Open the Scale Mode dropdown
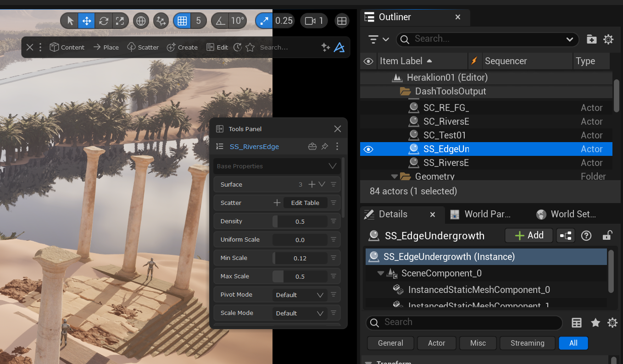 (x=300, y=313)
